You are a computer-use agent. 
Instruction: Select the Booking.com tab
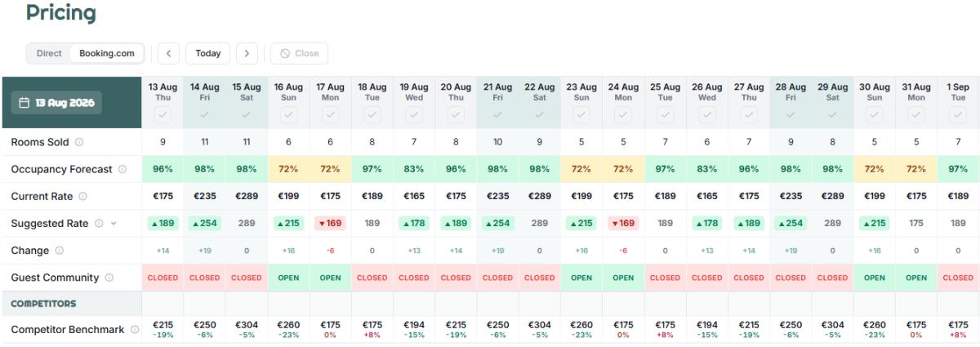(x=107, y=53)
